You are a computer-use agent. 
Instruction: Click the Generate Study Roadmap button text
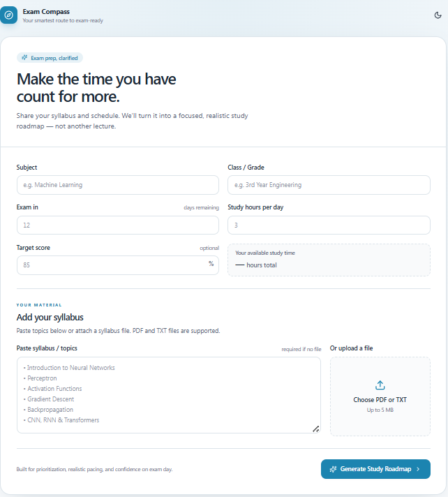(375, 469)
